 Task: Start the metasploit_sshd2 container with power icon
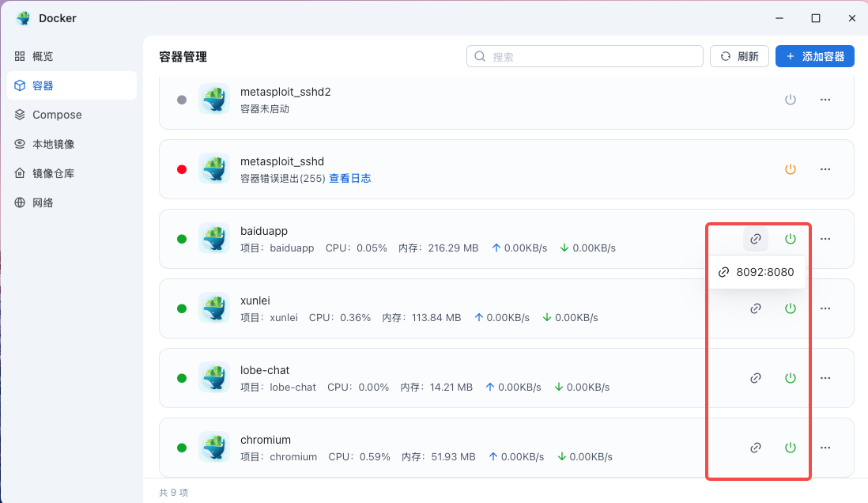(x=791, y=100)
